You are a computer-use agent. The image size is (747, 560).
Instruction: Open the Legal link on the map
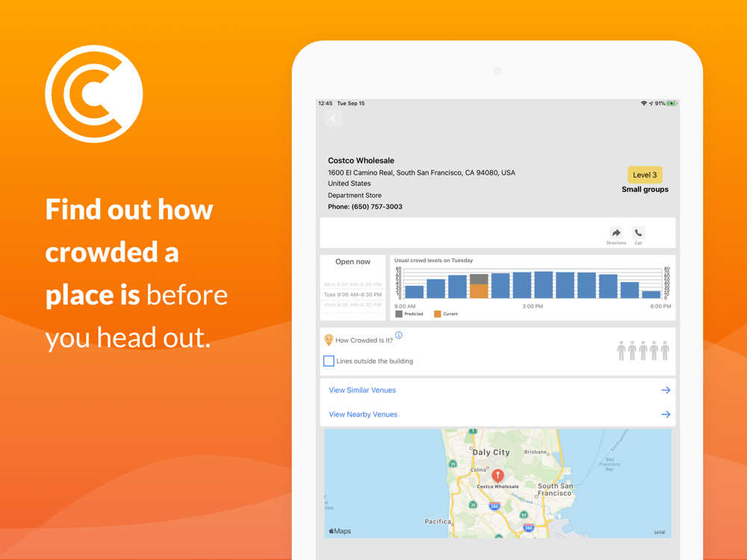tap(660, 532)
